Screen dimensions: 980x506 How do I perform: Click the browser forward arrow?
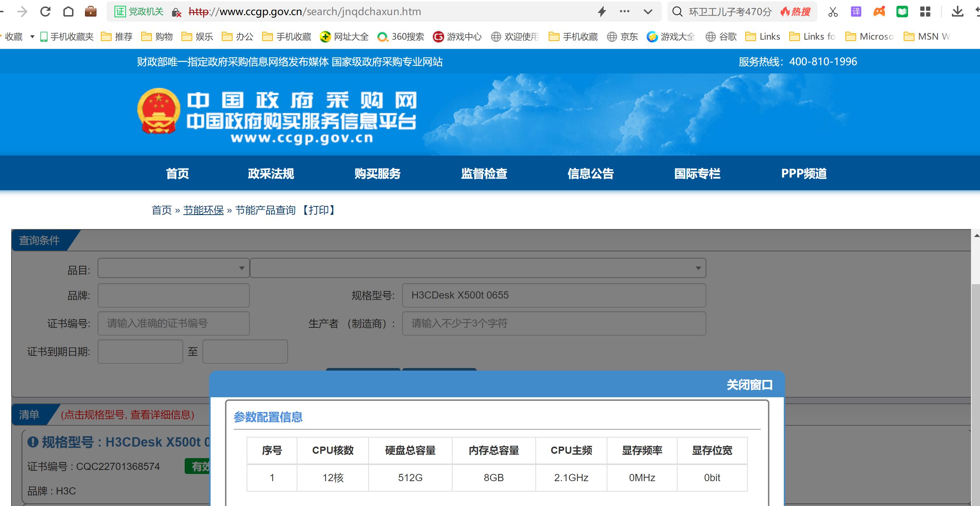(x=22, y=12)
